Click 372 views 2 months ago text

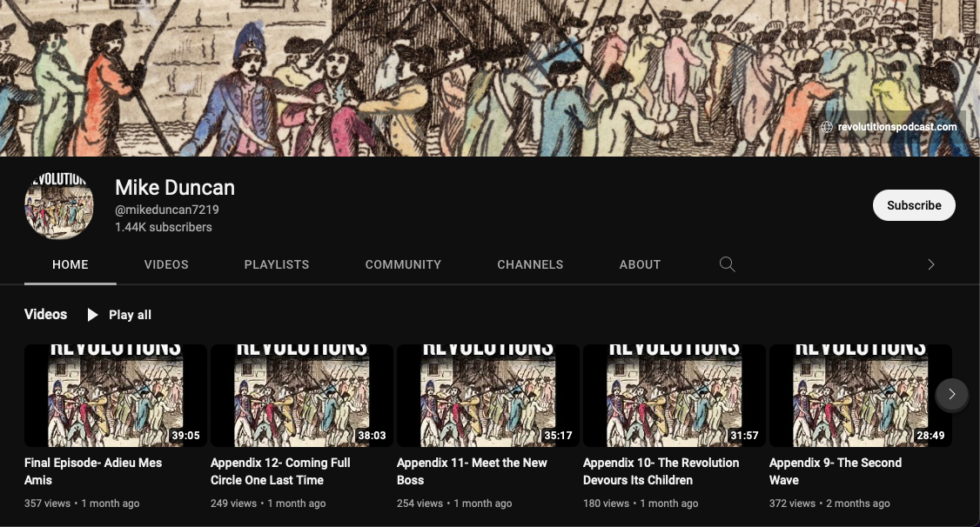829,504
